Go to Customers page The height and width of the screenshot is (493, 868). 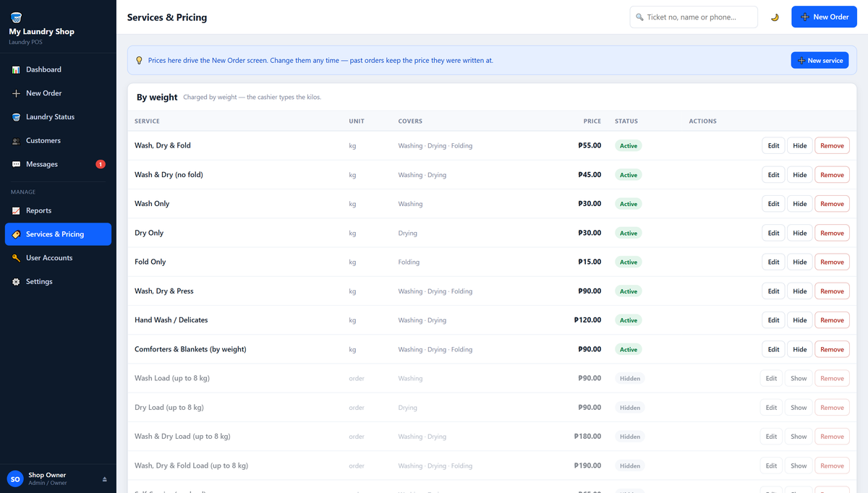coord(58,141)
